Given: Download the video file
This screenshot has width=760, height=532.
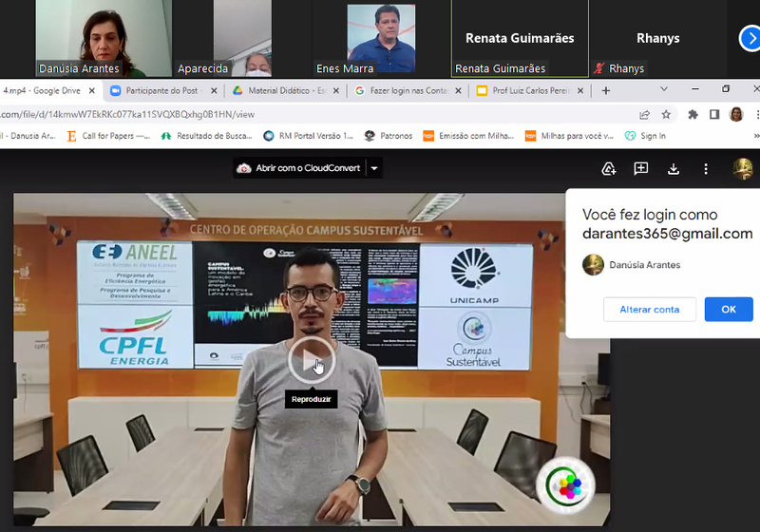Looking at the screenshot, I should coord(674,169).
